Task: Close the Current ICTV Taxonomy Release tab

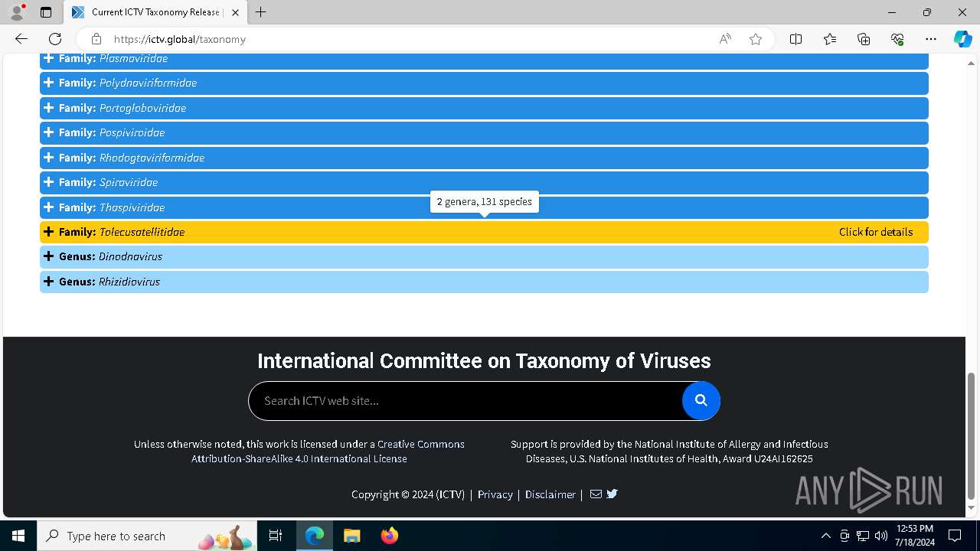Action: (x=235, y=12)
